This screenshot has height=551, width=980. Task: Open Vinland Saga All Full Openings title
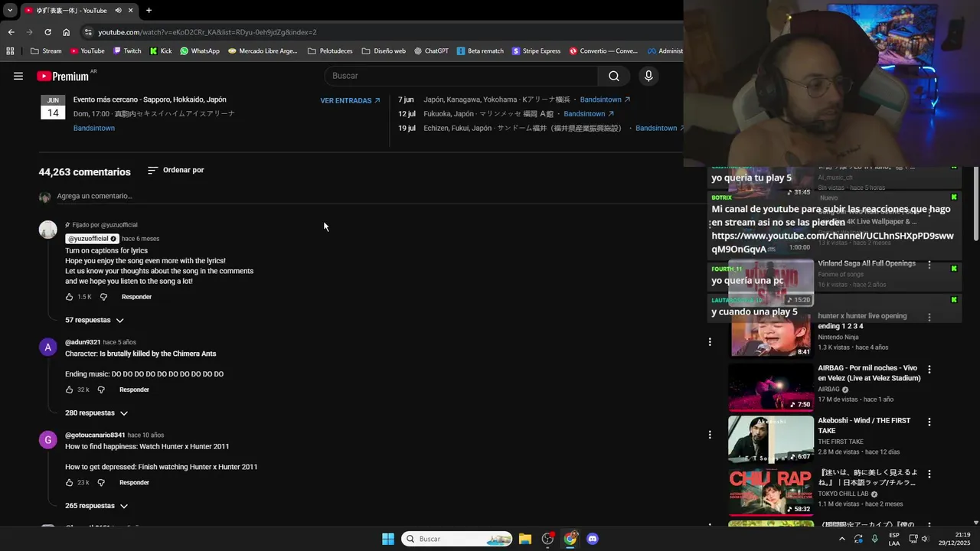[x=867, y=263]
